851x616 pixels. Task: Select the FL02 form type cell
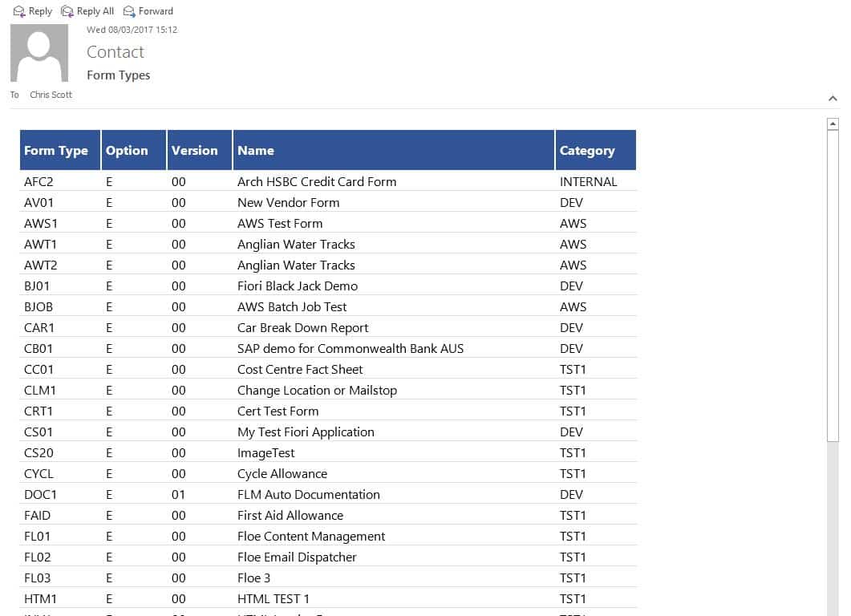pos(38,557)
